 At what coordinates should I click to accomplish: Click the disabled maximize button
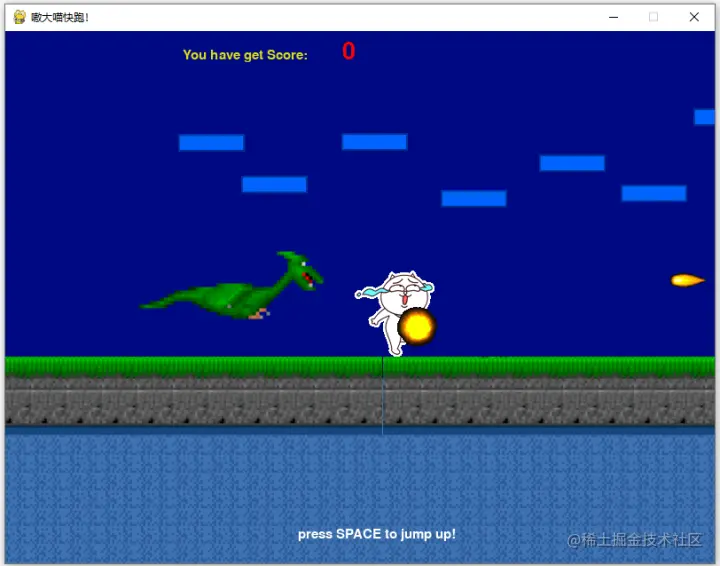(x=653, y=17)
